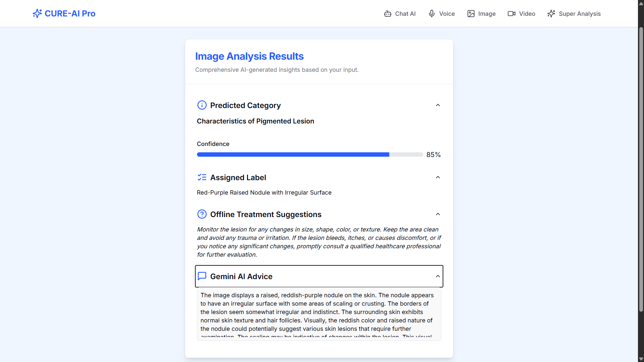The height and width of the screenshot is (362, 644).
Task: Go to the Super Analysis page
Action: pos(580,14)
